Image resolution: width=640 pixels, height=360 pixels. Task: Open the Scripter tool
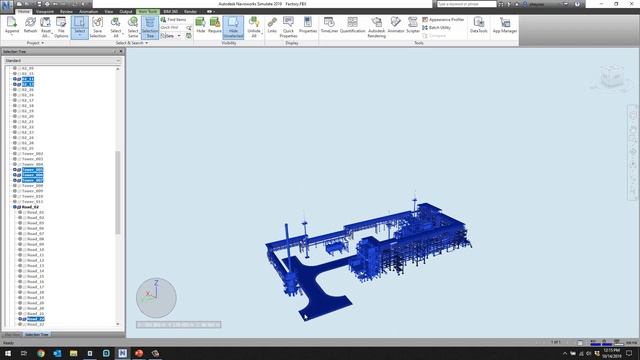[413, 25]
